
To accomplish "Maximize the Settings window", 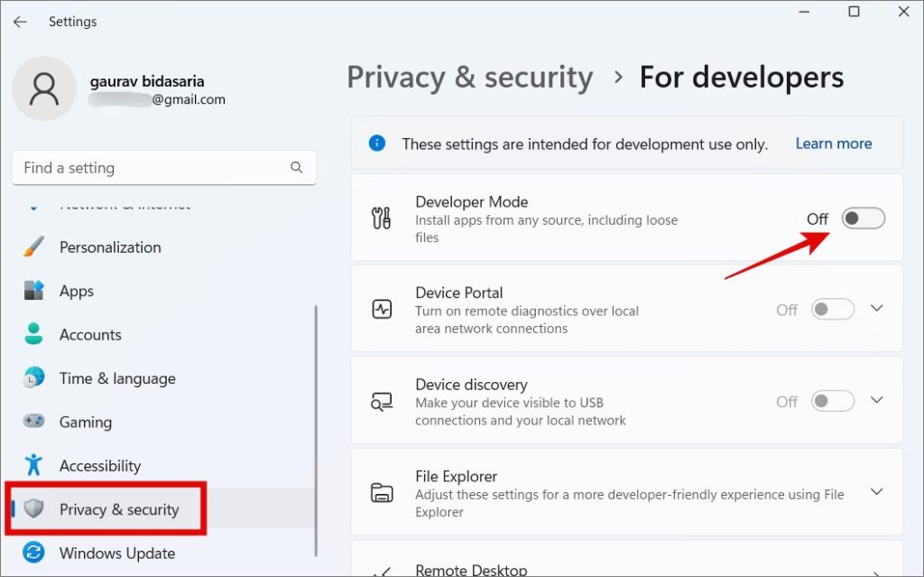I will point(854,11).
